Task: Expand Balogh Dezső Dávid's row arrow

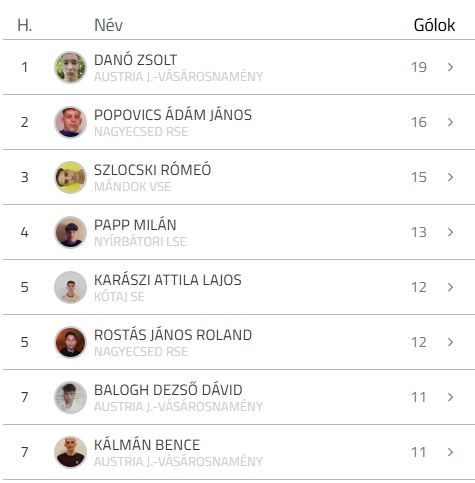Action: [x=450, y=397]
